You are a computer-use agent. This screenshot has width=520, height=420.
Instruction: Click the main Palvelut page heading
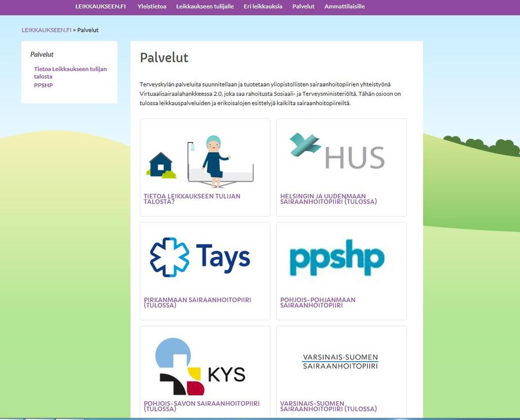pos(164,58)
